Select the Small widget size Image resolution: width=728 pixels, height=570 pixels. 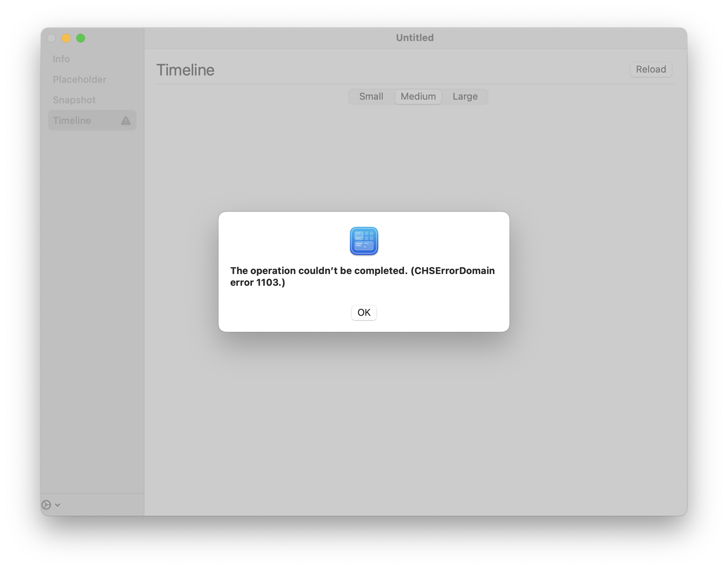pyautogui.click(x=371, y=96)
